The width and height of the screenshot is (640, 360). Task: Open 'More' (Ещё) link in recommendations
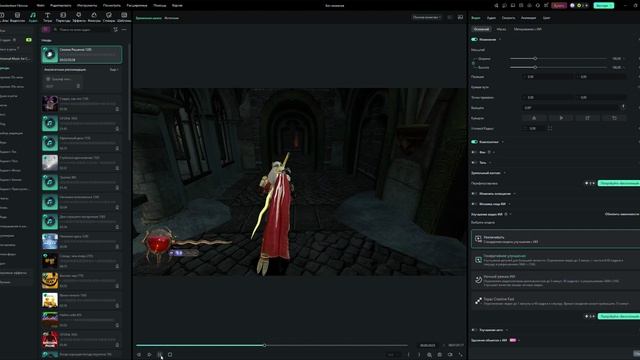114,70
